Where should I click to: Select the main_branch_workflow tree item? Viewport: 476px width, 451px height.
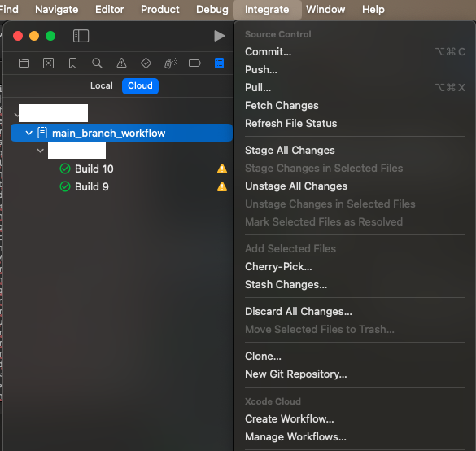click(x=121, y=133)
